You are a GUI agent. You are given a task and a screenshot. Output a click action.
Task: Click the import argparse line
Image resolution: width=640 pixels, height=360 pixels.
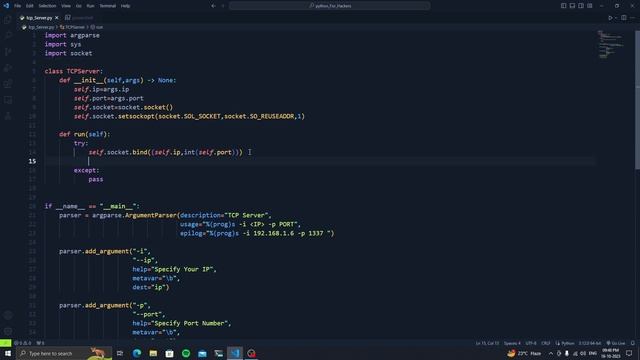point(72,36)
